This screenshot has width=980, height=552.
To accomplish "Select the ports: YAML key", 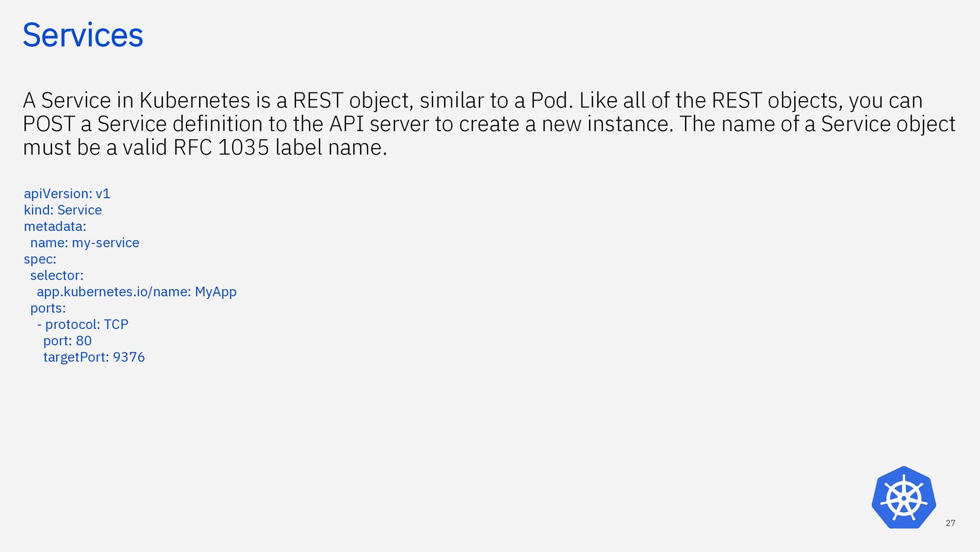I will click(x=48, y=308).
